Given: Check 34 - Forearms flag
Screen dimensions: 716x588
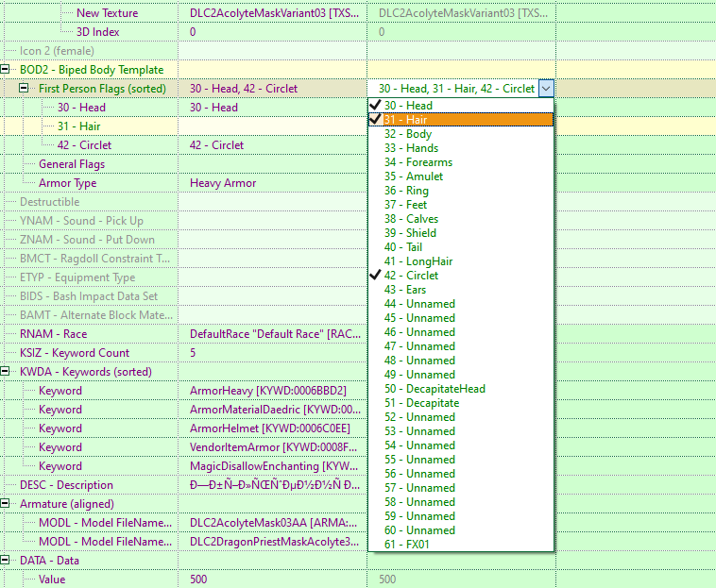Looking at the screenshot, I should click(x=461, y=162).
